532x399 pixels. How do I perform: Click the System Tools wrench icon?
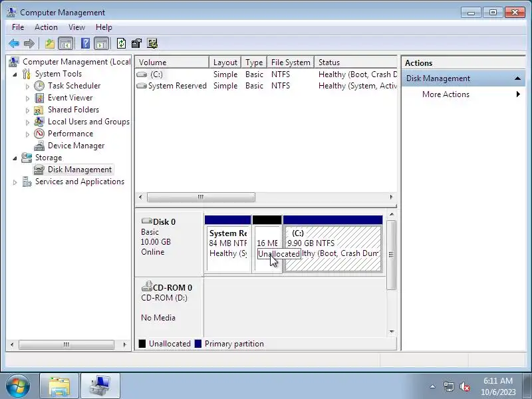click(x=27, y=74)
